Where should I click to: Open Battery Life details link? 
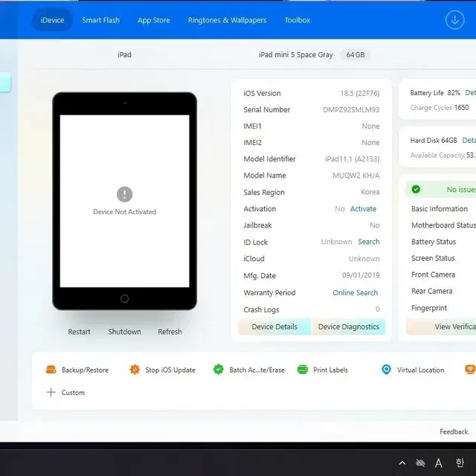click(x=471, y=92)
